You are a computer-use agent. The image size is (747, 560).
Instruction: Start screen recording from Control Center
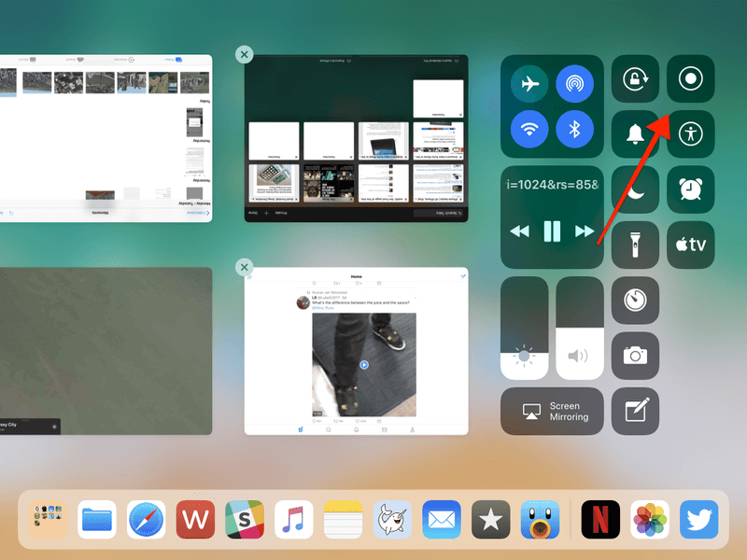690,79
